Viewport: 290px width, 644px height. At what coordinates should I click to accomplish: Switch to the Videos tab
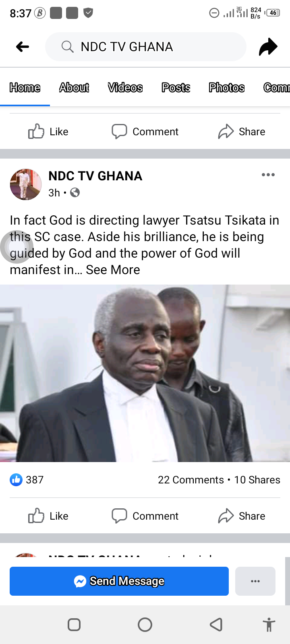125,87
